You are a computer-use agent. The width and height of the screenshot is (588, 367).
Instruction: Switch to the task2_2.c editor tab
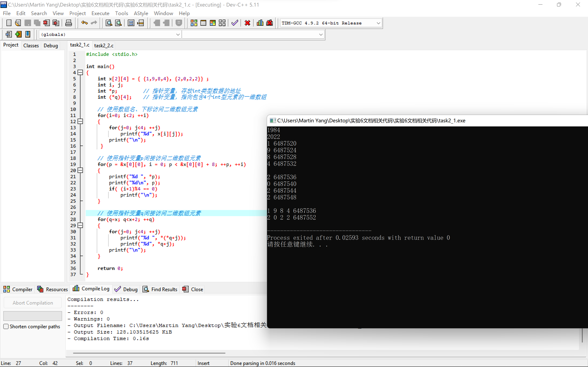pyautogui.click(x=104, y=45)
